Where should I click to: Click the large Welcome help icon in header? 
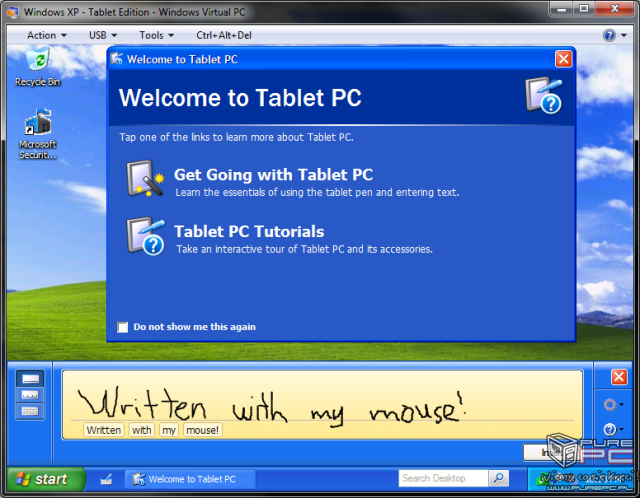(544, 96)
